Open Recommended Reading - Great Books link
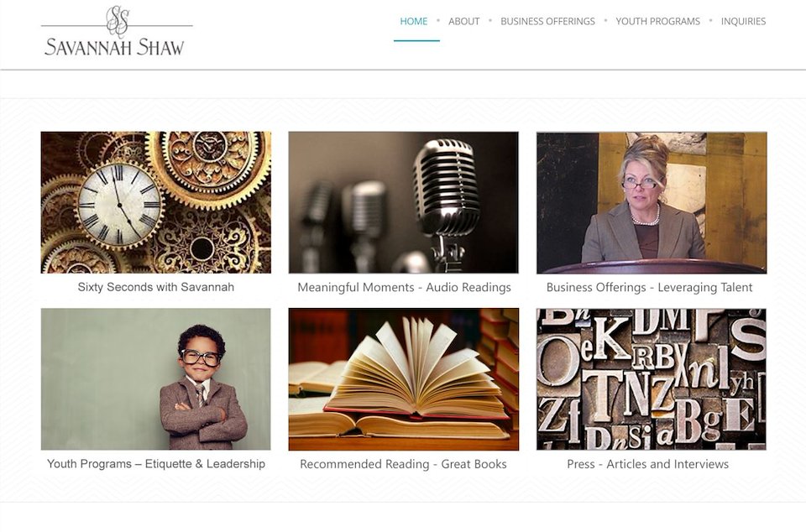The image size is (806, 532). pyautogui.click(x=404, y=464)
